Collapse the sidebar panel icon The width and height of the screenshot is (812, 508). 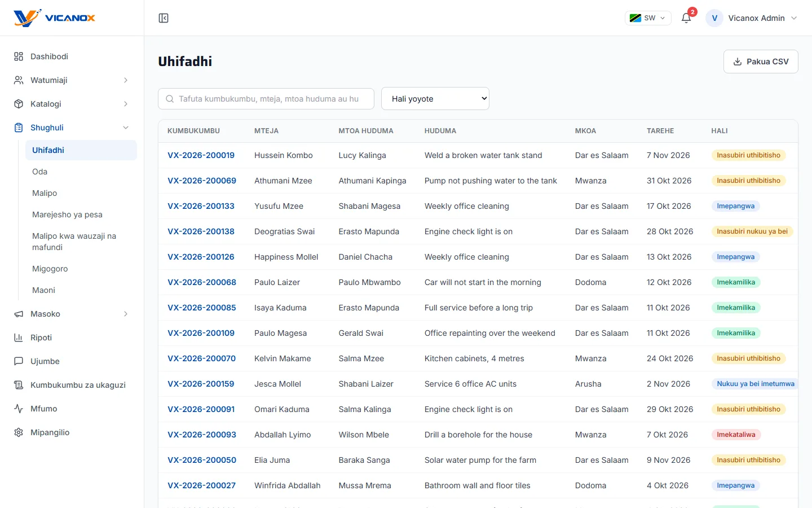(164, 18)
